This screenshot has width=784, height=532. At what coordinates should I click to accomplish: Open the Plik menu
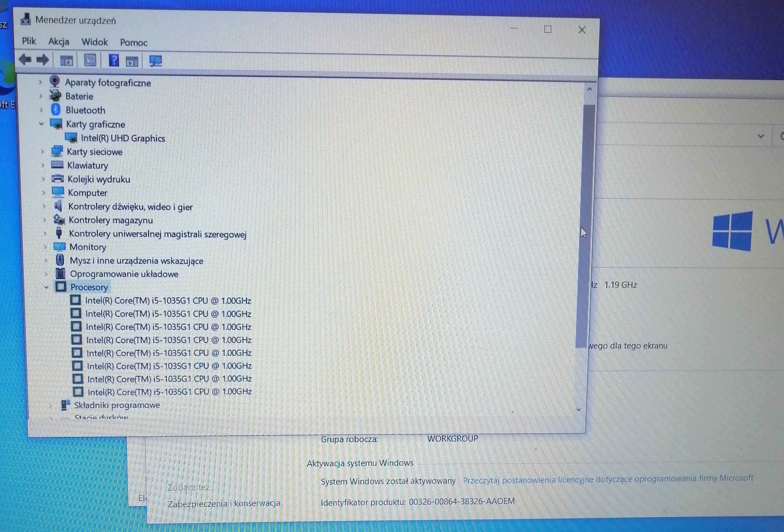pyautogui.click(x=29, y=41)
